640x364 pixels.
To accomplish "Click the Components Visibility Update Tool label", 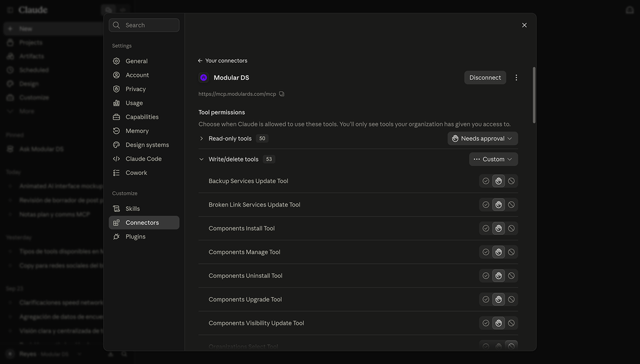I will coord(256,323).
